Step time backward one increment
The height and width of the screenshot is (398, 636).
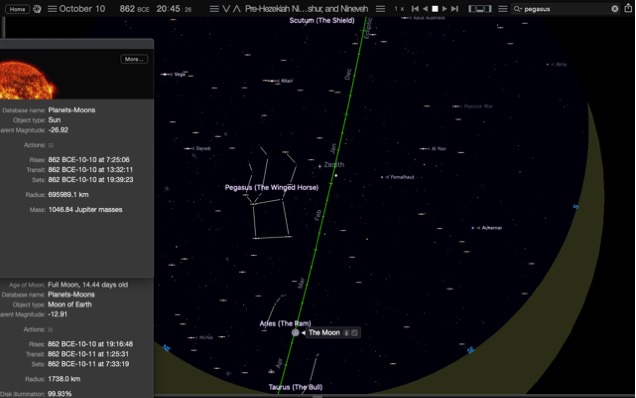coord(415,9)
